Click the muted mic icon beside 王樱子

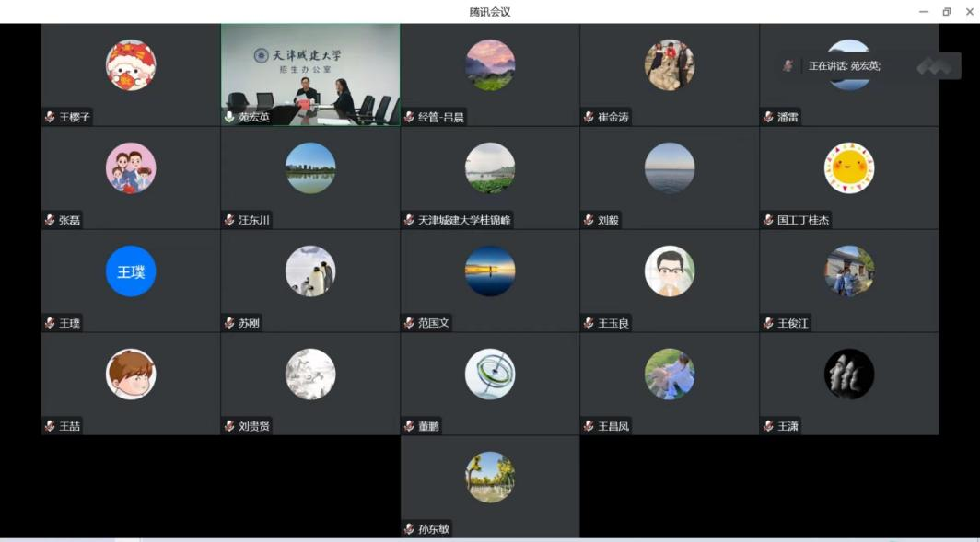click(x=50, y=117)
